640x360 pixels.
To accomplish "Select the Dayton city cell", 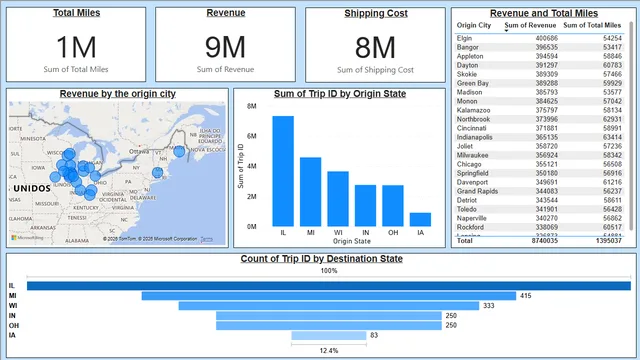I will pyautogui.click(x=467, y=65).
